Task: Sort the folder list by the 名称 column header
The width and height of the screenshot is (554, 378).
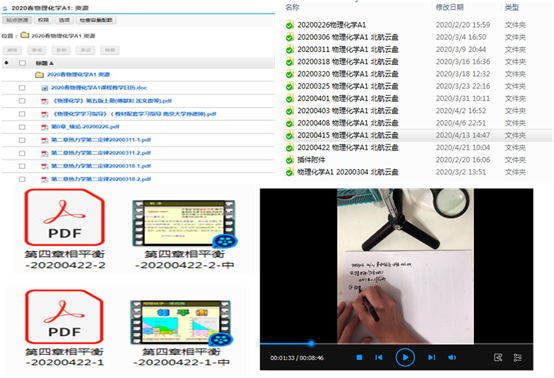Action: tap(293, 7)
